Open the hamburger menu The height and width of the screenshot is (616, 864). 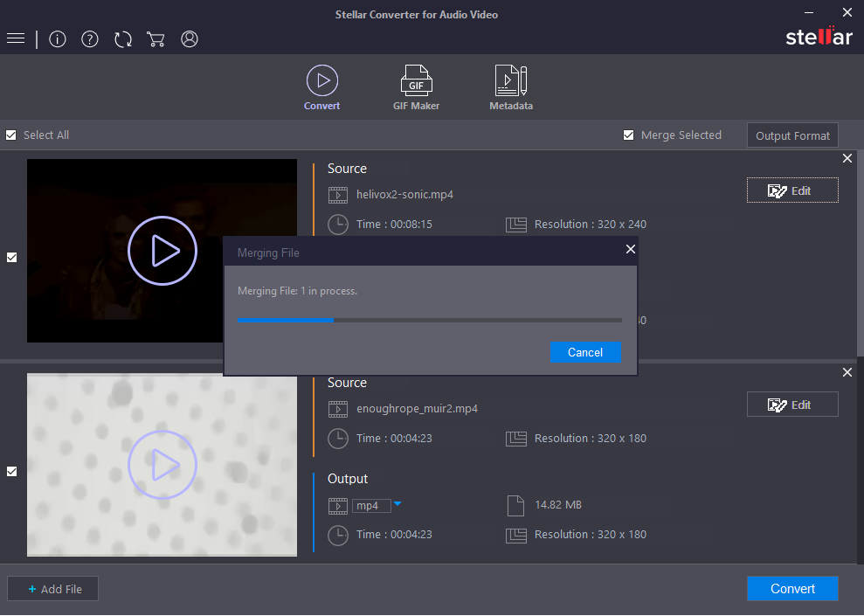16,38
